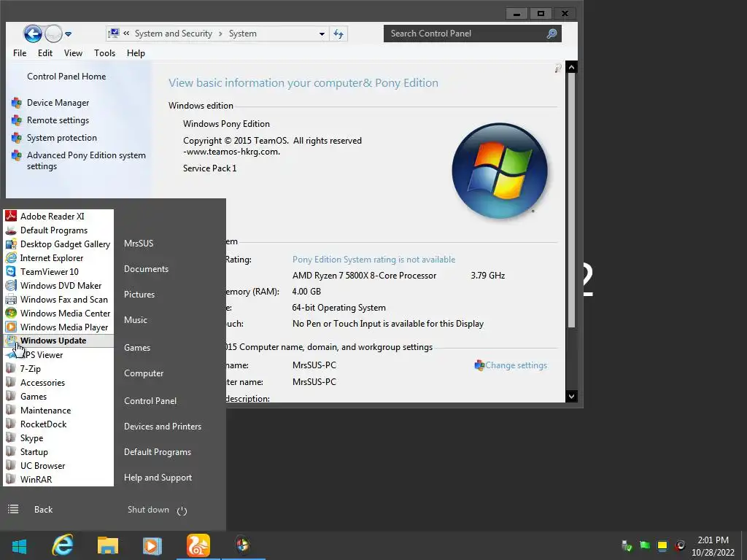Click the Windows Media Player icon in list
747x560 pixels.
click(x=11, y=327)
